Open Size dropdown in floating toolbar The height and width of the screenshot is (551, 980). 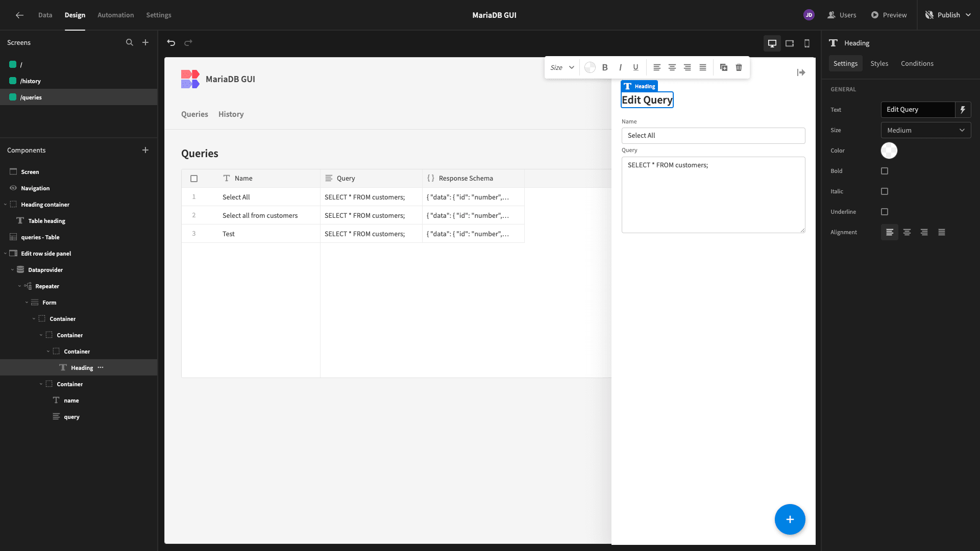(562, 67)
